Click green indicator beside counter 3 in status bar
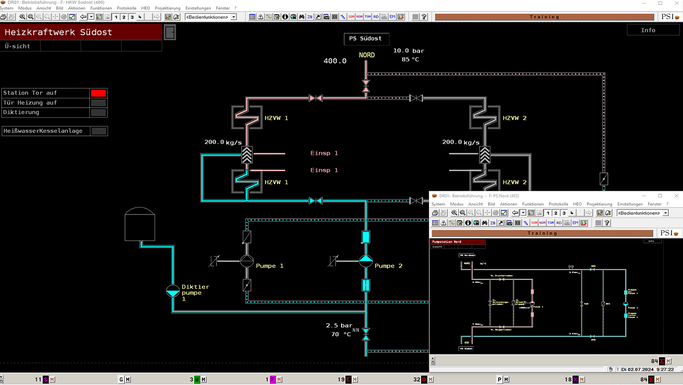This screenshot has width=683, height=385. [197, 380]
